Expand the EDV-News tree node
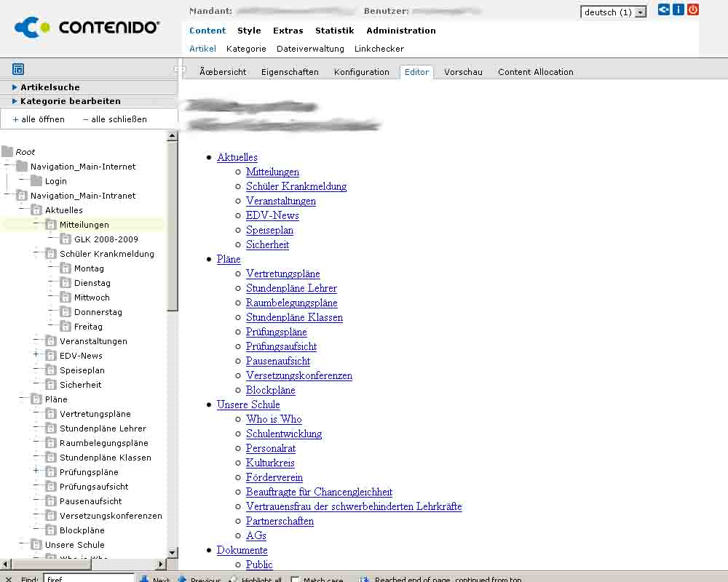 coord(36,355)
